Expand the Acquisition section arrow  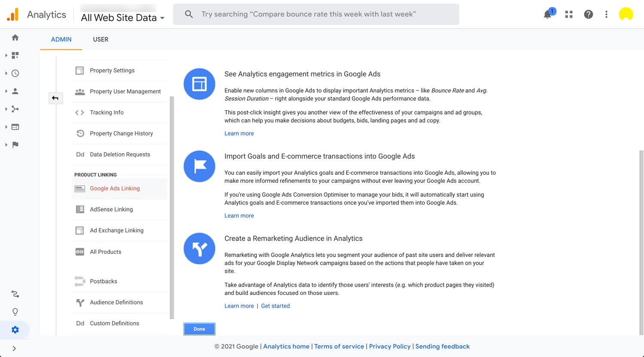pyautogui.click(x=6, y=109)
